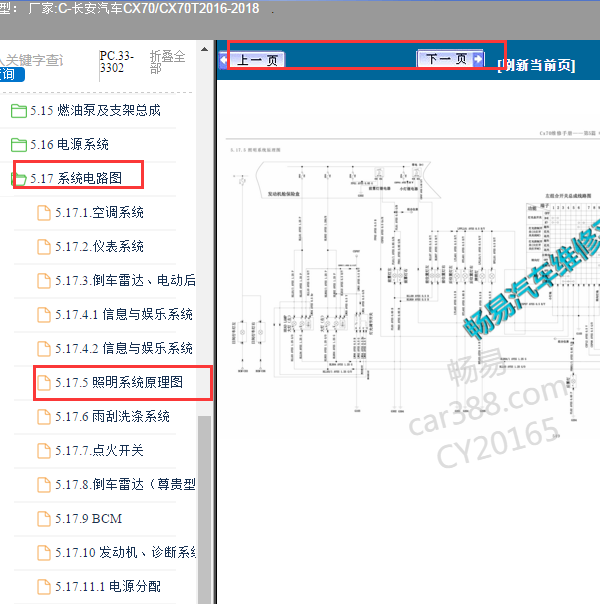Open 5.17.6 雨刮洗涤系统 document
Image resolution: width=600 pixels, height=604 pixels.
[x=112, y=416]
